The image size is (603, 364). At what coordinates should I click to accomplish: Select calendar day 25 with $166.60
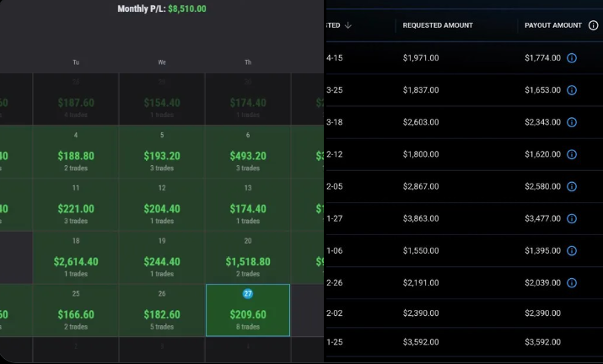click(x=76, y=310)
